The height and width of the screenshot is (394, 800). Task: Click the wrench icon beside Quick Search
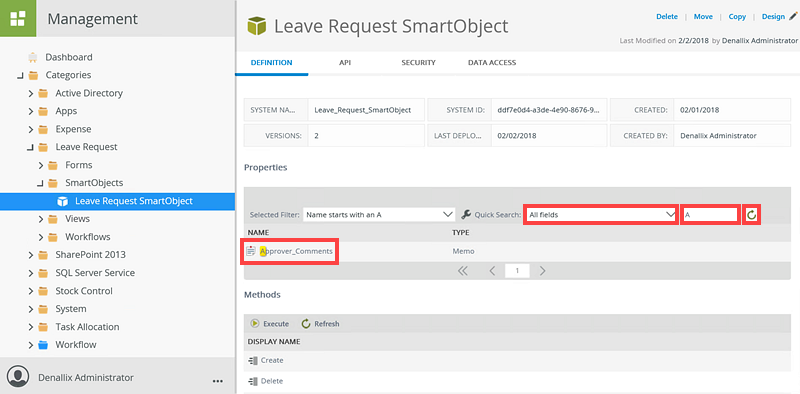[465, 215]
